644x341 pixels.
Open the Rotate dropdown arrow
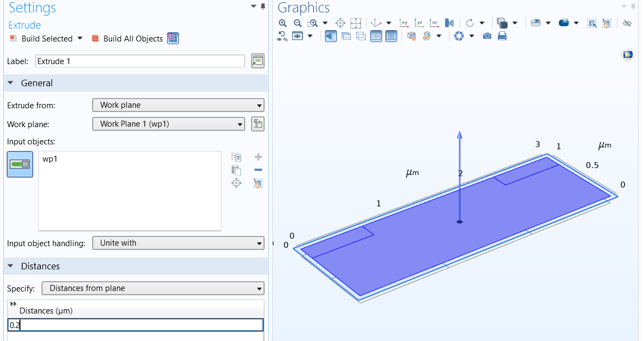coord(482,23)
